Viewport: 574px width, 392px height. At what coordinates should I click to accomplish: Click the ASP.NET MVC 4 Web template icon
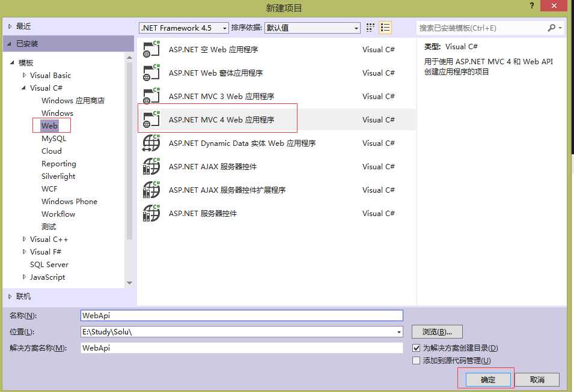coord(151,119)
